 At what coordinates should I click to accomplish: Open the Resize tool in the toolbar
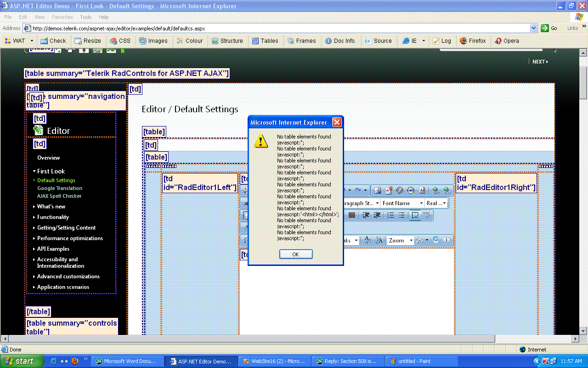(88, 41)
